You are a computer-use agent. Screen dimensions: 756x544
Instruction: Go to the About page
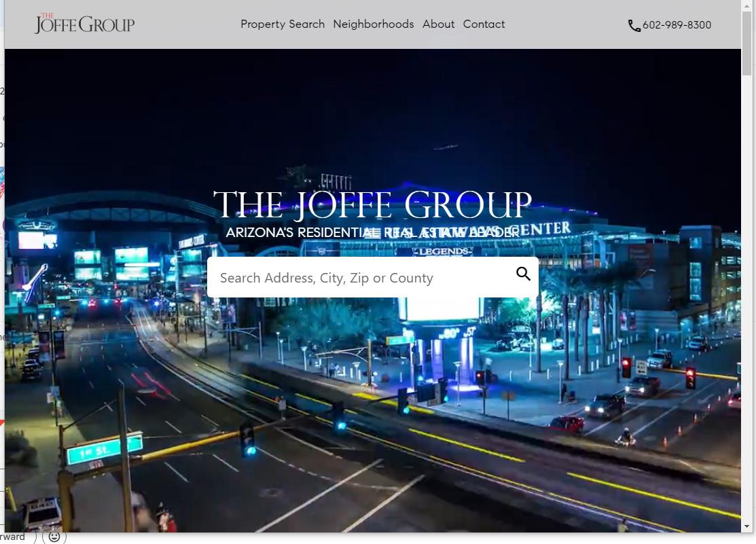tap(438, 24)
